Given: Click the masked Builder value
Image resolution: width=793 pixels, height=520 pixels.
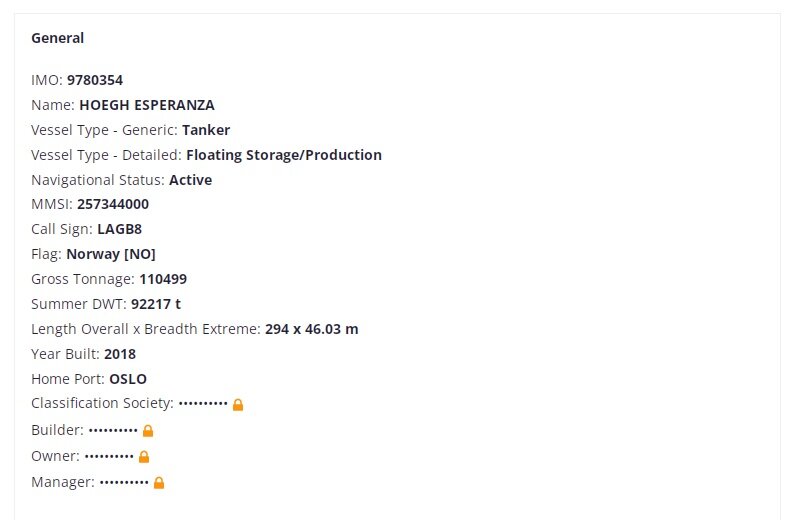Looking at the screenshot, I should pyautogui.click(x=113, y=430).
